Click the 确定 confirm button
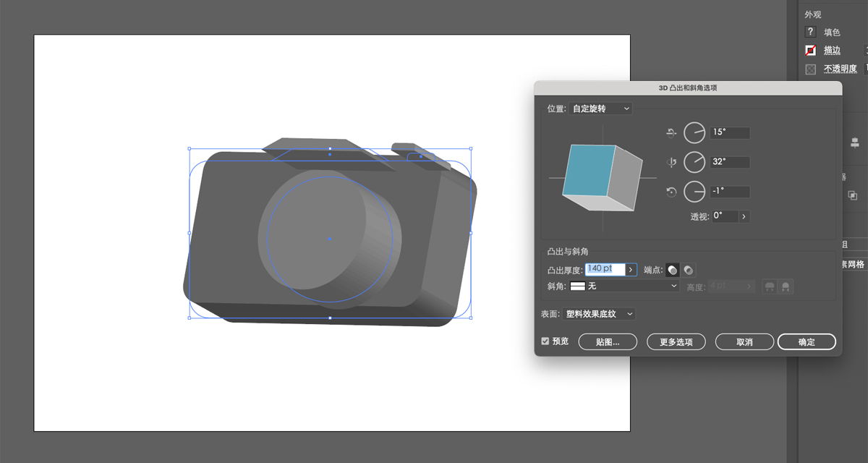The width and height of the screenshot is (868, 463). coord(806,341)
